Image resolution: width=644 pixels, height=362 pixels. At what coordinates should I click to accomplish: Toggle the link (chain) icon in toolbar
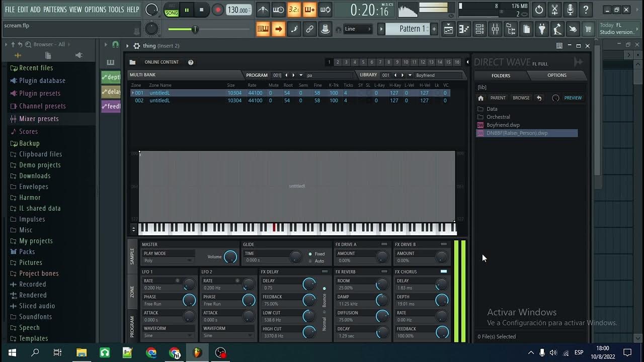click(310, 29)
